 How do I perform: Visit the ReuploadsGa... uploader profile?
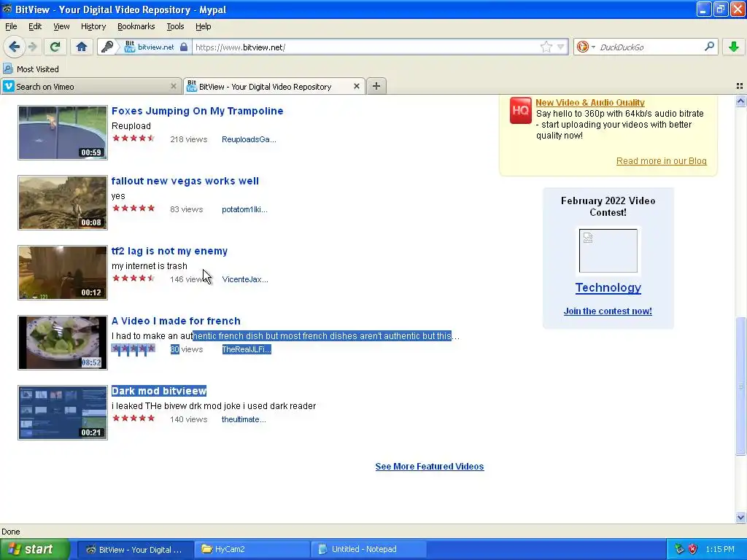(249, 139)
